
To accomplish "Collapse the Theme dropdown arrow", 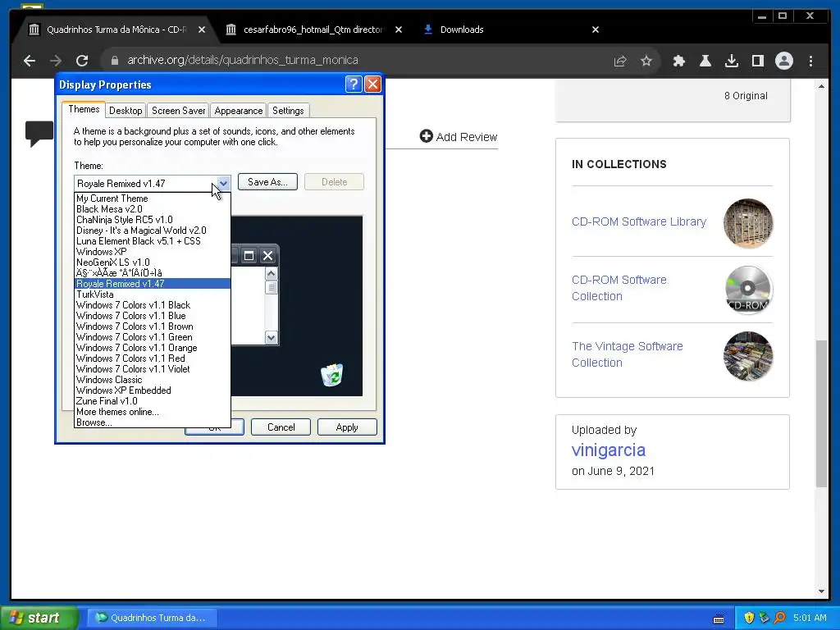I will pos(223,183).
